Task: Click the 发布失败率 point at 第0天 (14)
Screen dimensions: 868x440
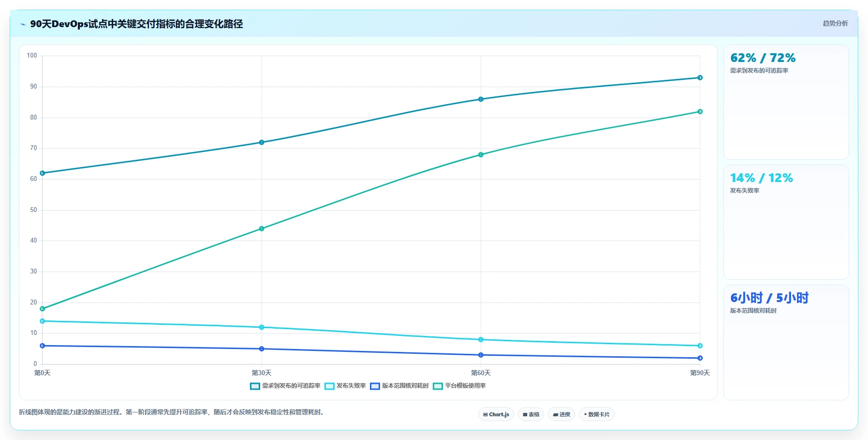Action: click(43, 321)
